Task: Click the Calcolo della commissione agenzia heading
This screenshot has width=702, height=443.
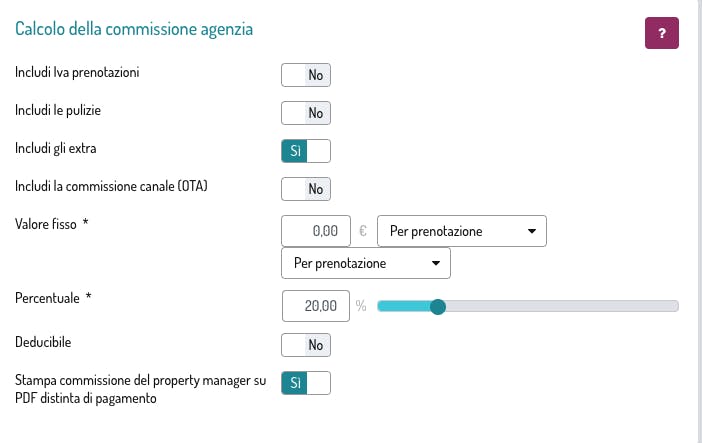Action: click(134, 29)
